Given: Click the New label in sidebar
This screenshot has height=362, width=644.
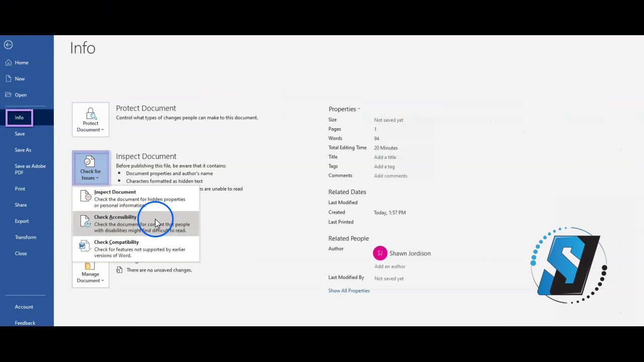Looking at the screenshot, I should [x=20, y=79].
